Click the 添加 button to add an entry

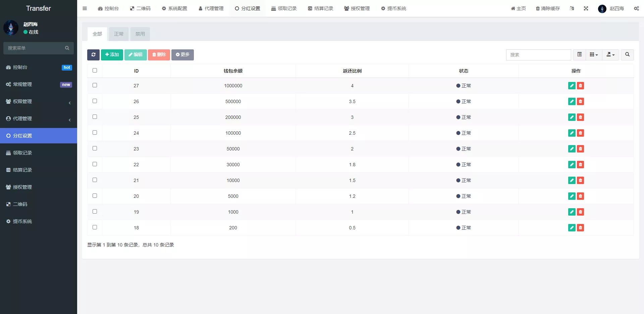pos(112,55)
